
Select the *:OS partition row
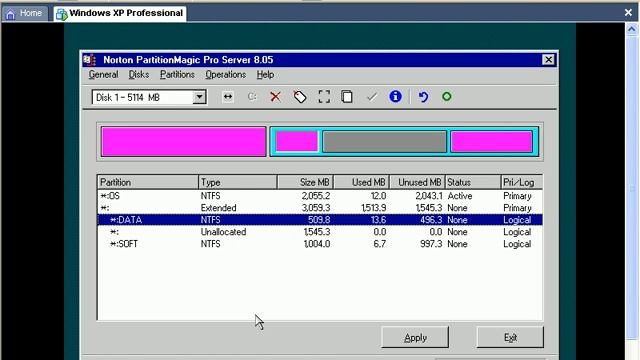pyautogui.click(x=320, y=196)
